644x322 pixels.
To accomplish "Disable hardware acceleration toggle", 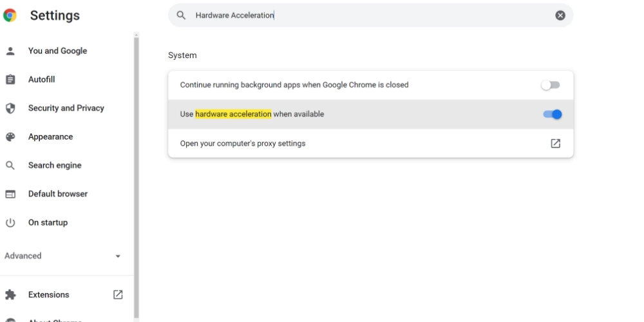I will (552, 114).
